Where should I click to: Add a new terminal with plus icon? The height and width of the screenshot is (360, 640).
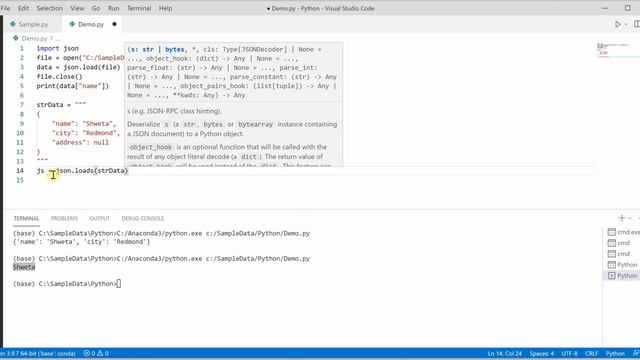click(x=622, y=218)
